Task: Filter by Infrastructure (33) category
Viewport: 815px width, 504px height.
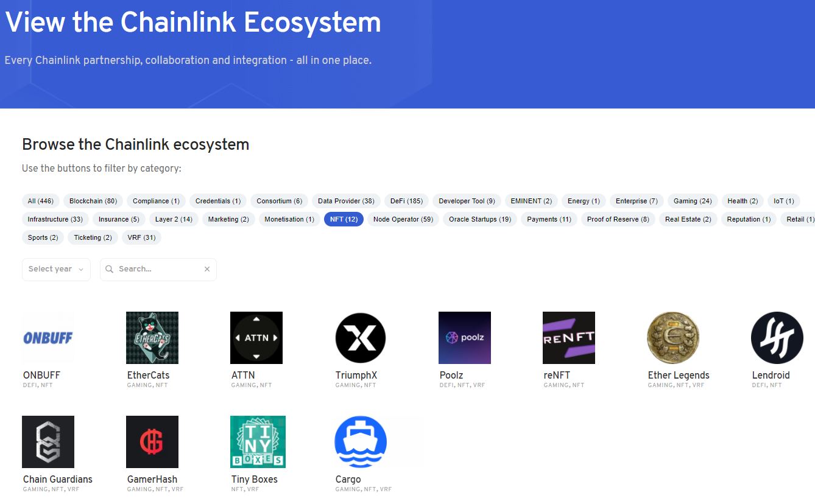Action: pyautogui.click(x=55, y=219)
